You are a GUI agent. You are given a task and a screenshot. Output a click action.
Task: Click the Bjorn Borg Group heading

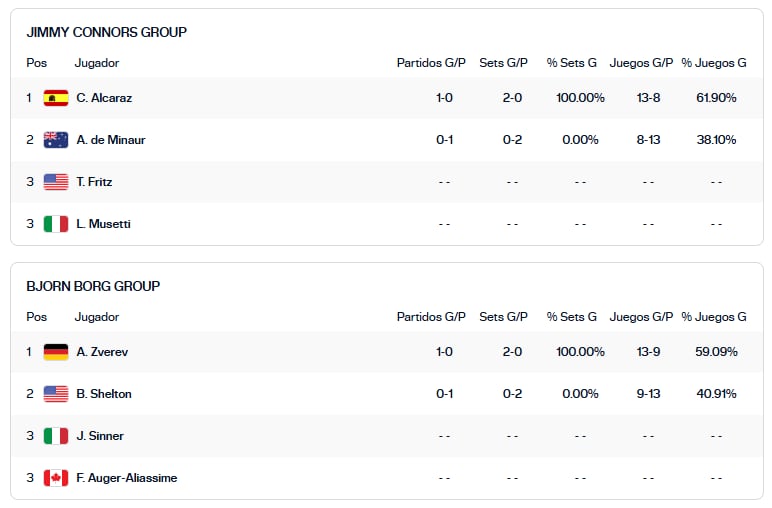[x=93, y=286]
